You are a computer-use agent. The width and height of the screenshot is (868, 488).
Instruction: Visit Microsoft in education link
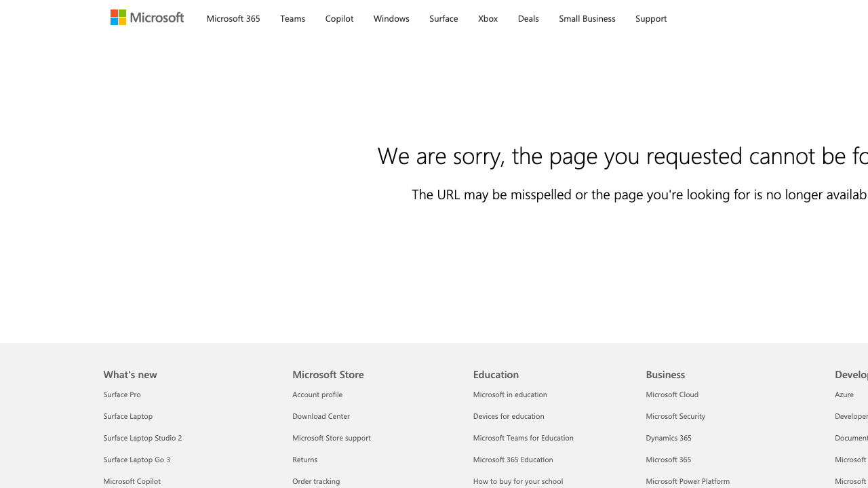pos(510,394)
